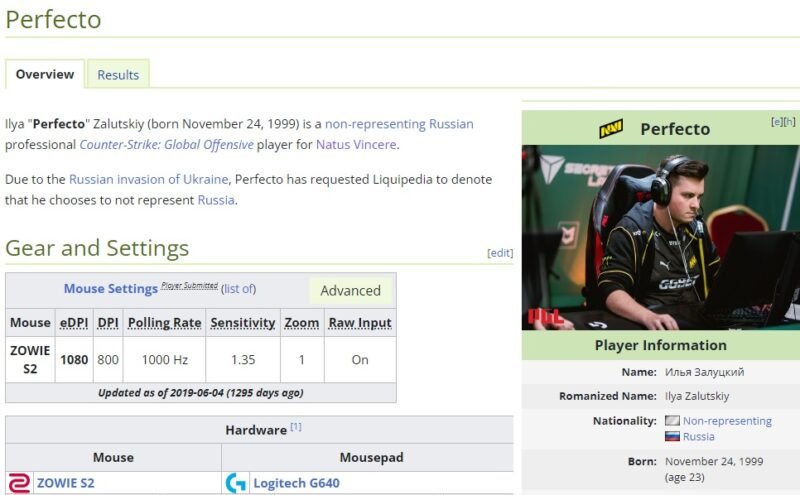Open Russian invasion of Ukraine link
The width and height of the screenshot is (800, 495).
tap(148, 180)
